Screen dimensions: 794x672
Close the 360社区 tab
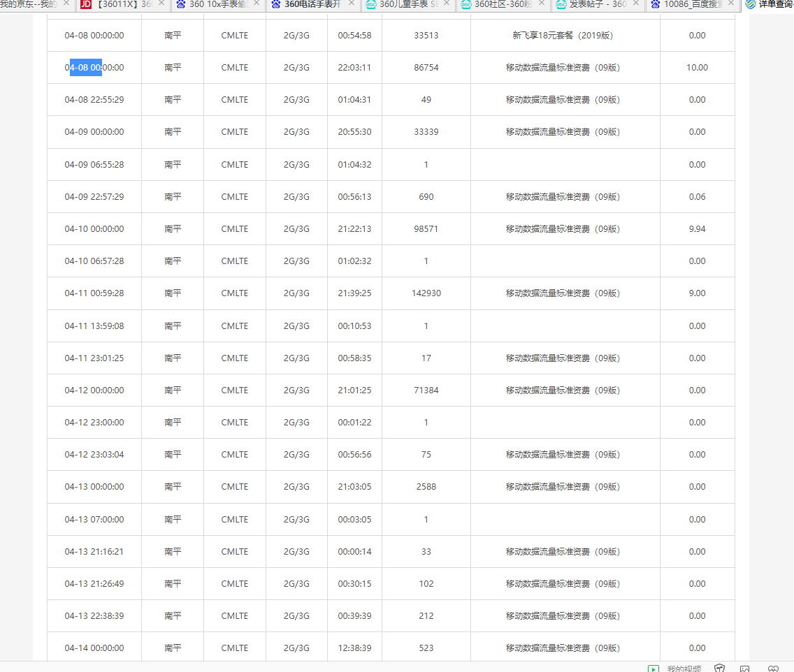coord(541,3)
